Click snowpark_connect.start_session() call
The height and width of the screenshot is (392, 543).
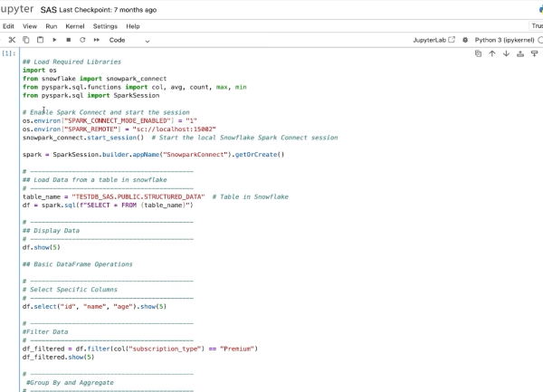[83, 138]
